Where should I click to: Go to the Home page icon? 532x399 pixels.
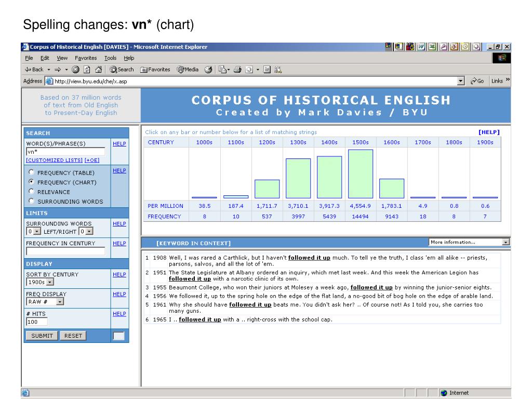click(98, 70)
